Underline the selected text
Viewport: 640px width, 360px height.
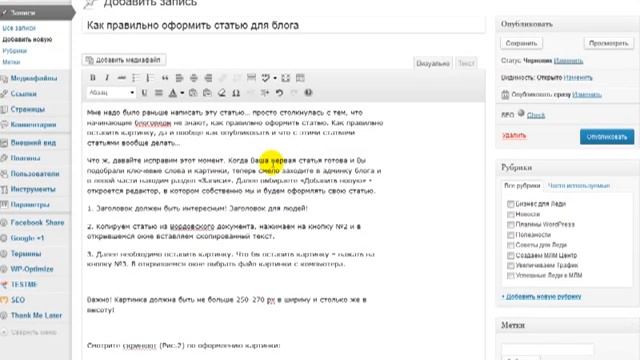(x=144, y=93)
